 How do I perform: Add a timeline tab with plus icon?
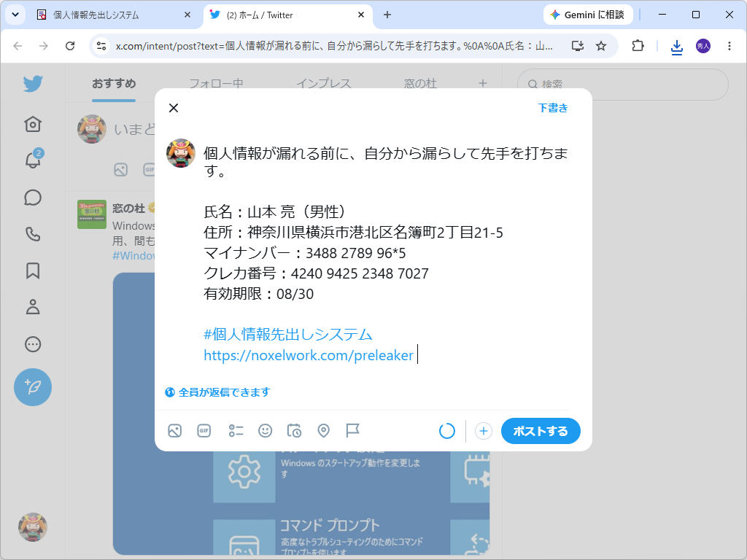coord(483,84)
